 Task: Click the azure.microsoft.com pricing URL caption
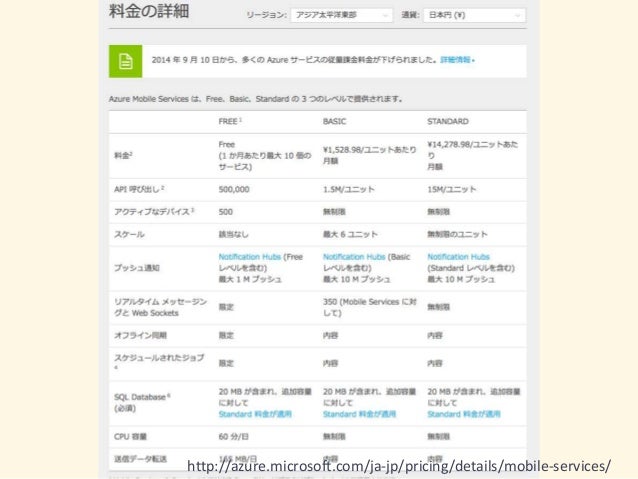click(399, 466)
